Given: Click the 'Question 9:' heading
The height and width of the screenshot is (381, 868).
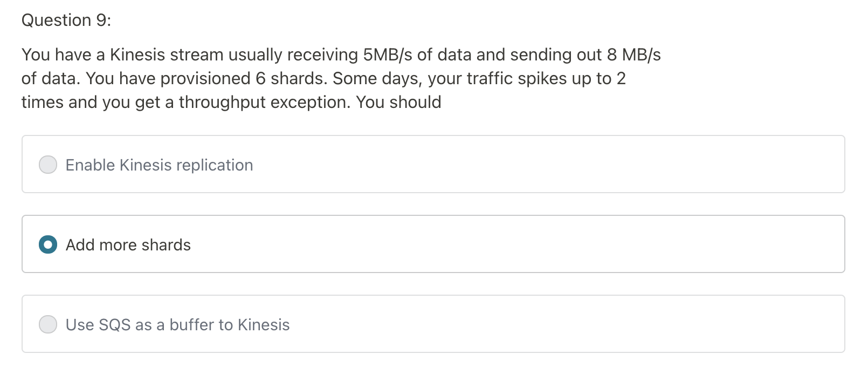Looking at the screenshot, I should tap(66, 20).
